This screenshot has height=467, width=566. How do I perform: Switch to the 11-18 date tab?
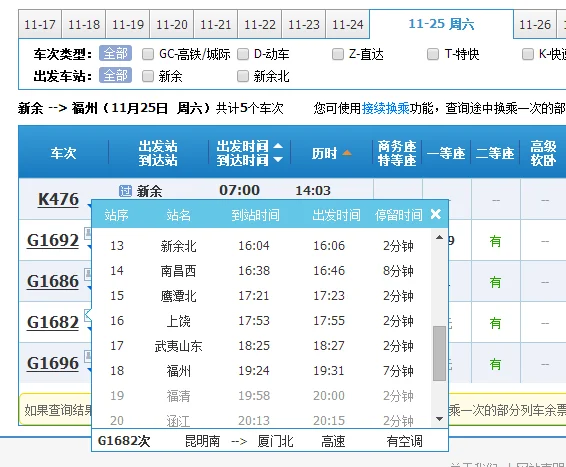click(84, 24)
